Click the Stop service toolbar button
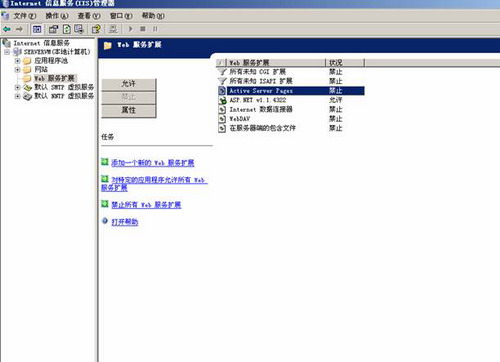 point(143,29)
